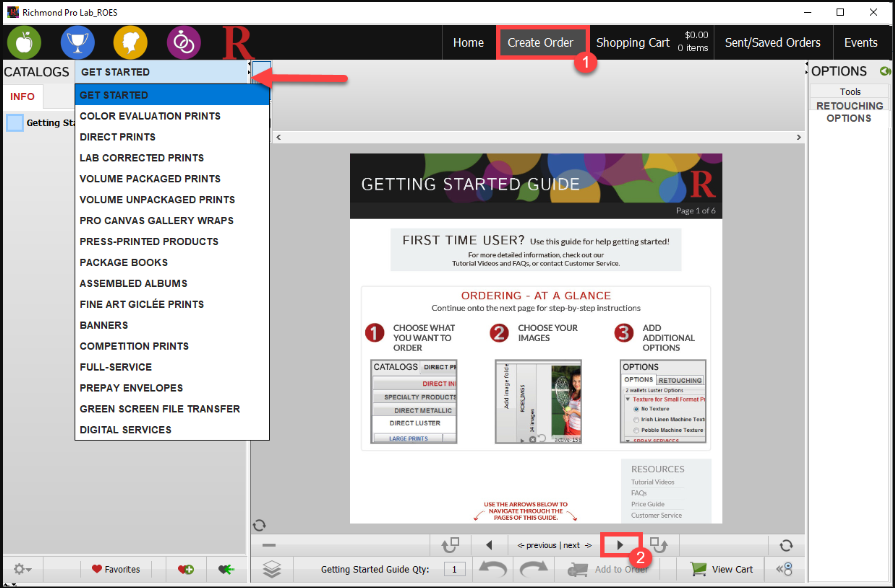The width and height of the screenshot is (895, 588).
Task: Click the purple wedding rings icon
Action: [x=183, y=42]
